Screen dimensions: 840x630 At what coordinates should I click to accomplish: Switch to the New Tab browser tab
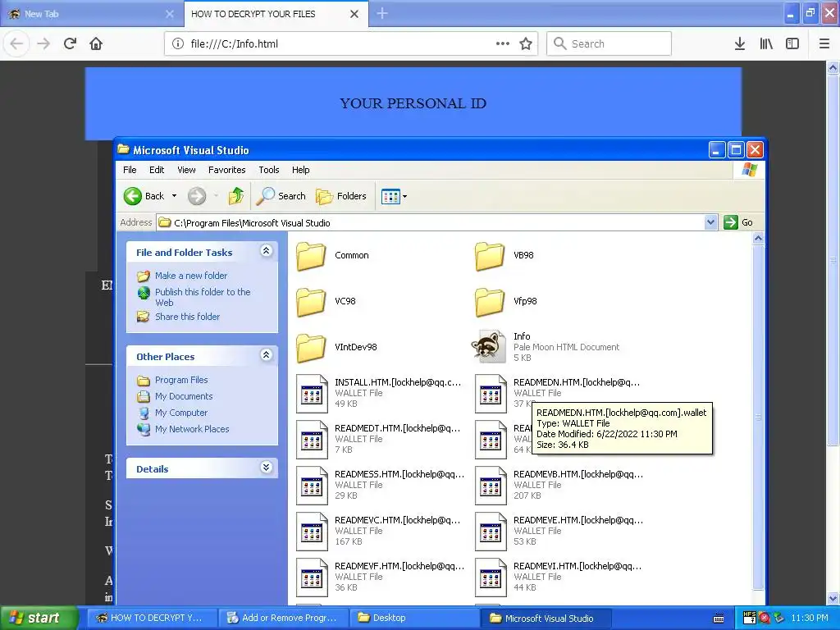point(91,14)
